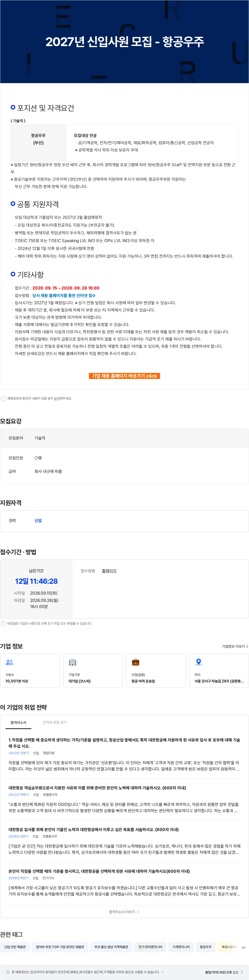Click the 항공우주 (부산) table cell

38,143
